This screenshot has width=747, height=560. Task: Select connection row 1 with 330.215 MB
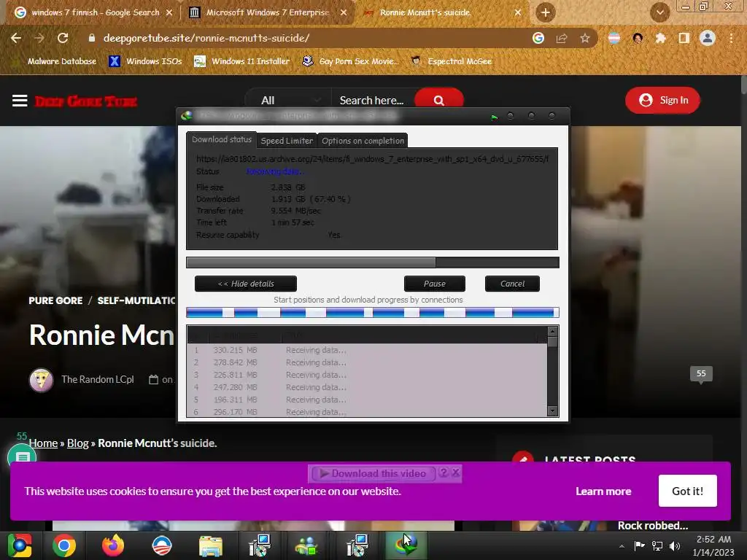368,350
